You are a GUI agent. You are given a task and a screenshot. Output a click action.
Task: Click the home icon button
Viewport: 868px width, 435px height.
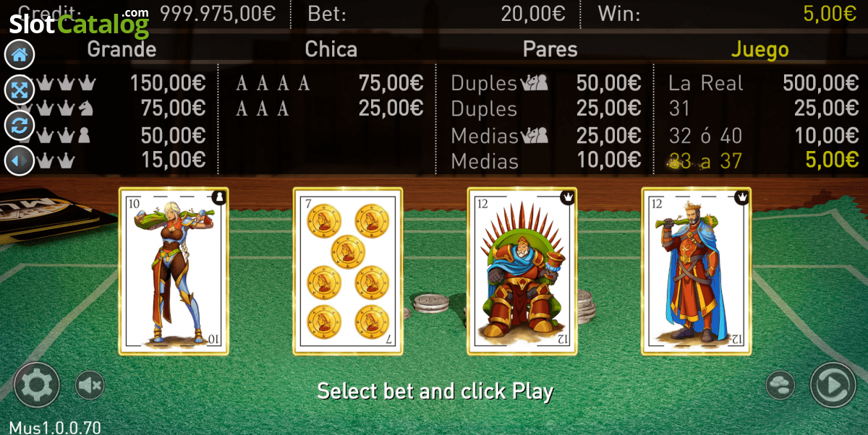[x=20, y=54]
